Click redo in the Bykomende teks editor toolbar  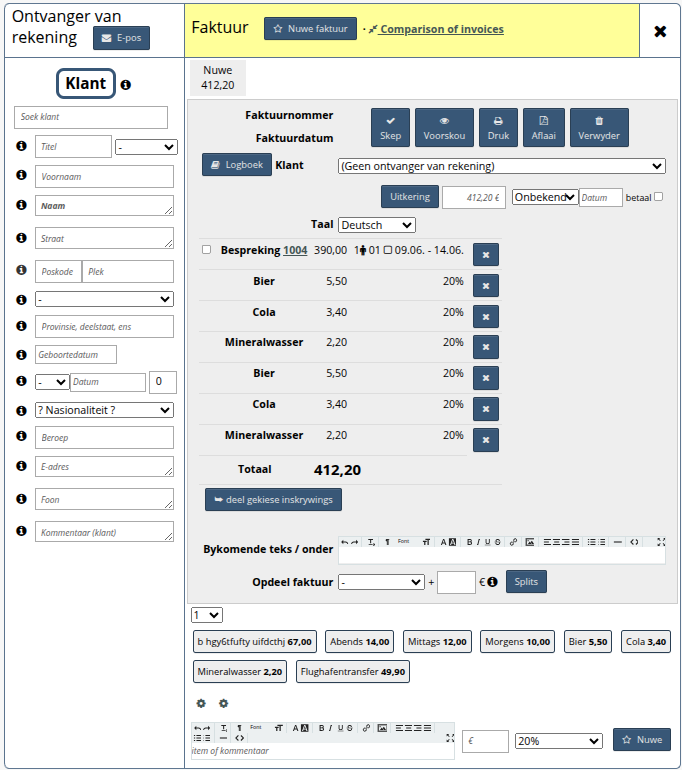tap(355, 542)
